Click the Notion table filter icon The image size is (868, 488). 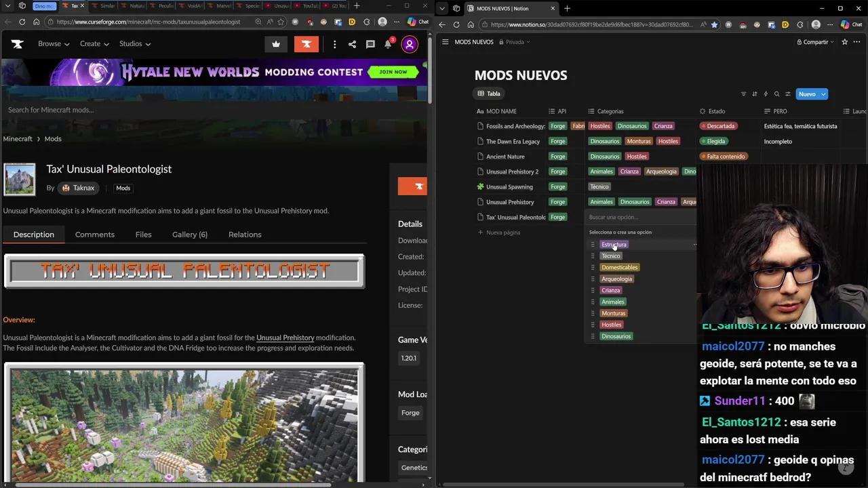tap(743, 94)
